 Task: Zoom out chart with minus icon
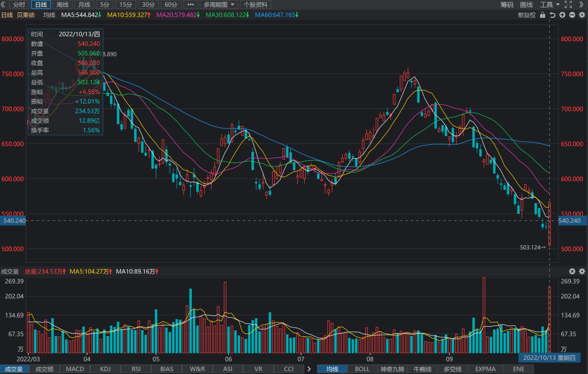tap(572, 15)
